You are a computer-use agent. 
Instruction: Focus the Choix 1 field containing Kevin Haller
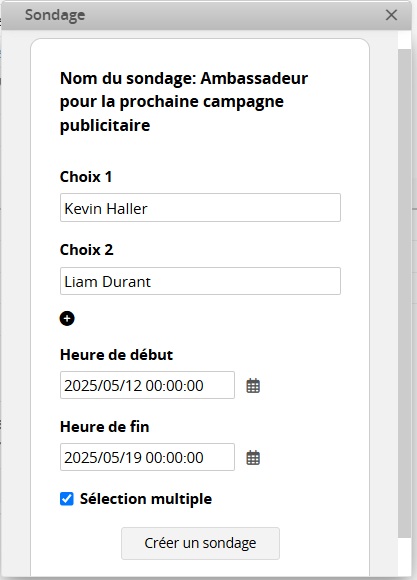point(200,208)
